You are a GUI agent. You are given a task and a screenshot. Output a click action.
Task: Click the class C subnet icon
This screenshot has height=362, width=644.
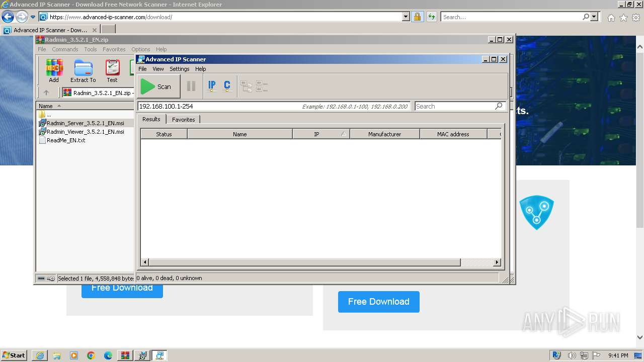pyautogui.click(x=227, y=86)
